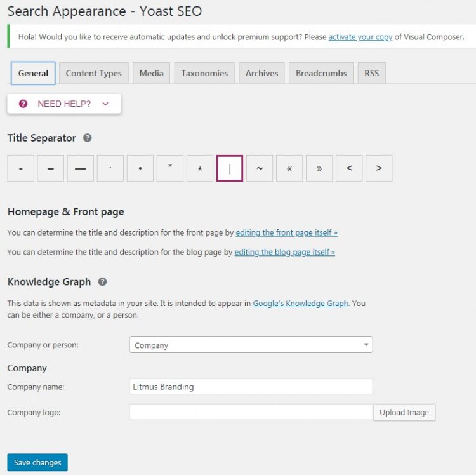Select the vertical bar title separator
Image resolution: width=476 pixels, height=475 pixels.
230,168
